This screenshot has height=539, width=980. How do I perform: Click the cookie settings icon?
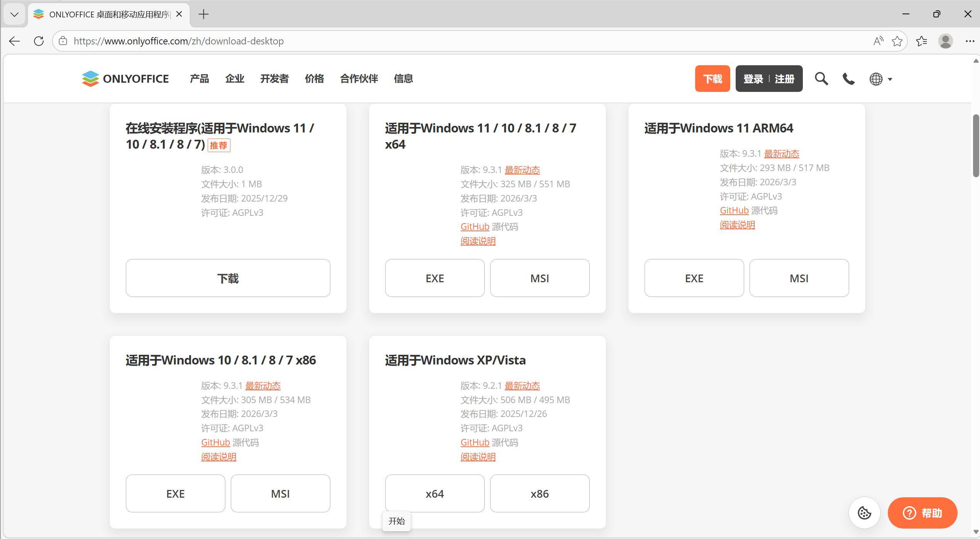point(864,513)
